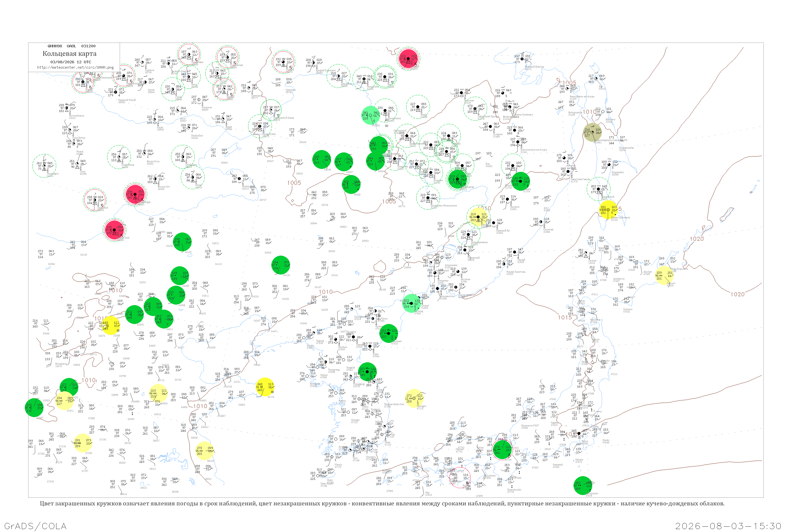This screenshot has height=532, width=798.
Task: Click the station label "Пограничное"
Action: coord(626,148)
